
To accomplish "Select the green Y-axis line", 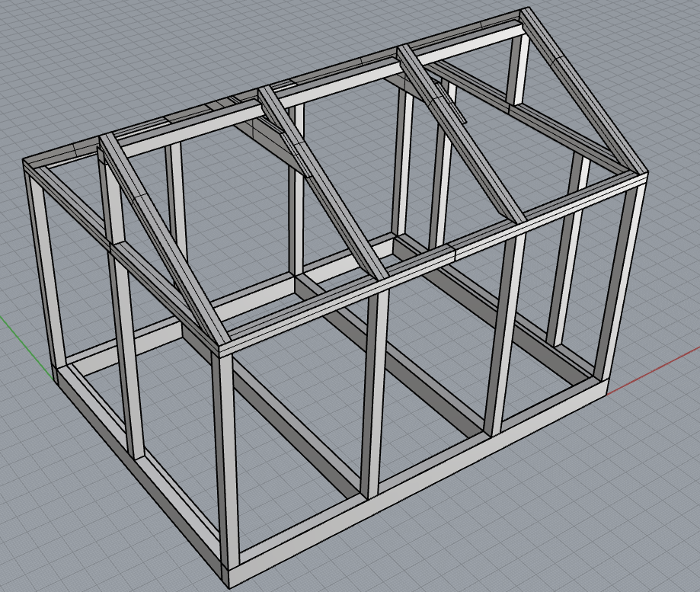I will tap(27, 350).
